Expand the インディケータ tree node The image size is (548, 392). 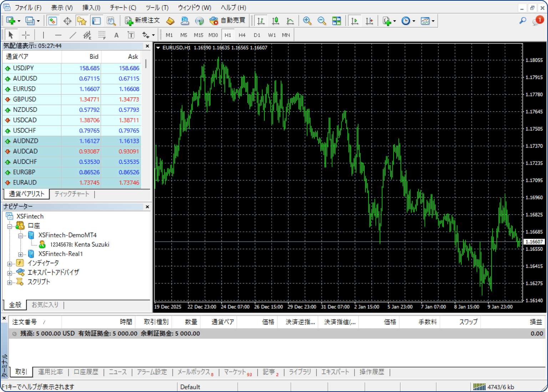(x=10, y=263)
